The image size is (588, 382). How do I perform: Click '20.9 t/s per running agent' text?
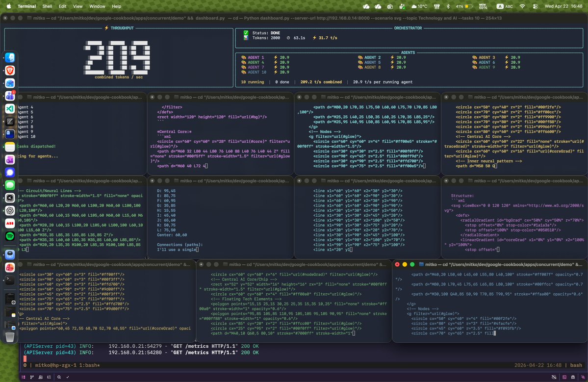383,82
